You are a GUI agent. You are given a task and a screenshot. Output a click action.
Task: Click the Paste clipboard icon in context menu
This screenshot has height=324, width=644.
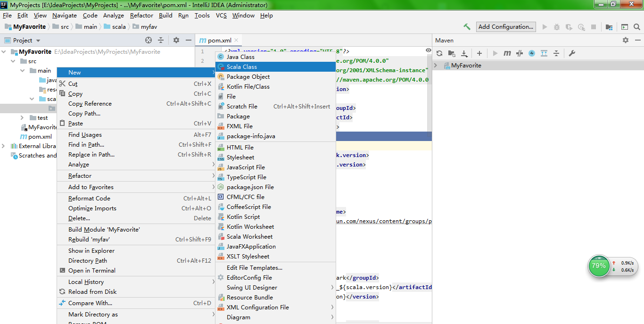click(x=62, y=124)
